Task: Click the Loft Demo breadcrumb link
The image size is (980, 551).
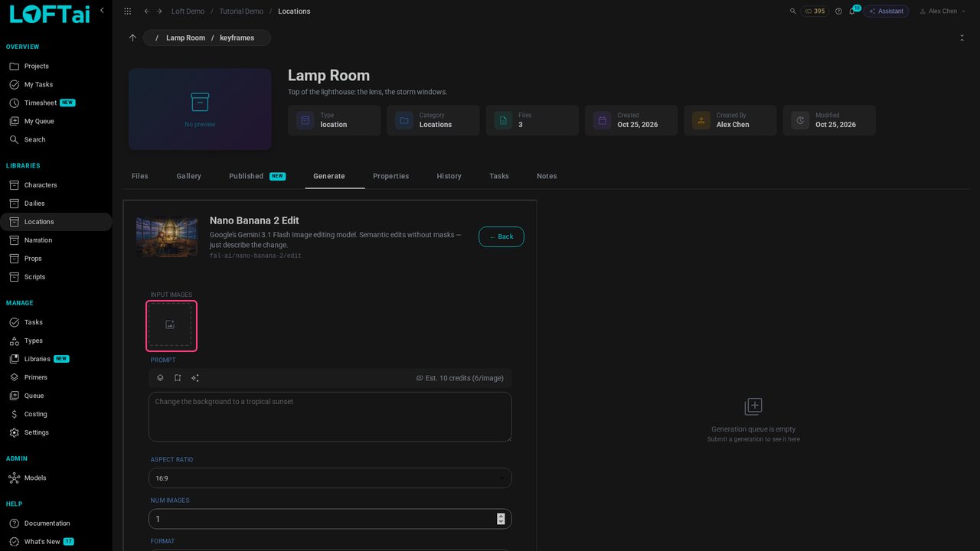Action: [x=188, y=11]
